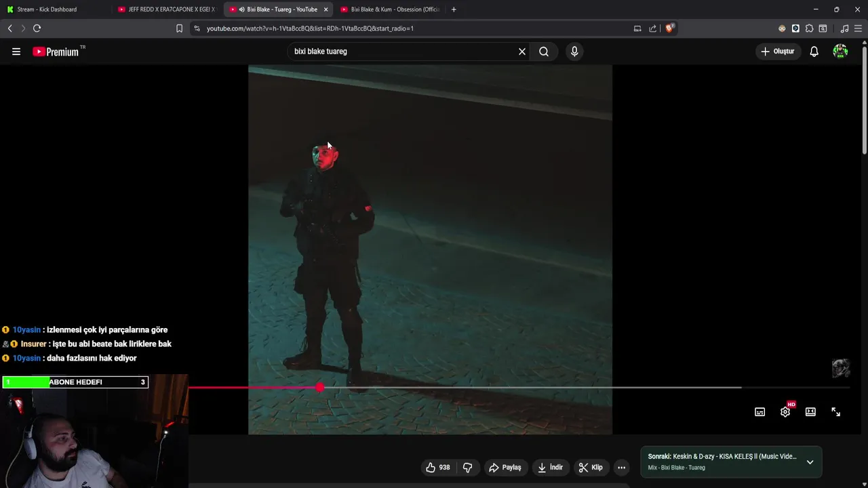This screenshot has width=868, height=488.
Task: Open the blue-square browser extension
Action: 795,28
